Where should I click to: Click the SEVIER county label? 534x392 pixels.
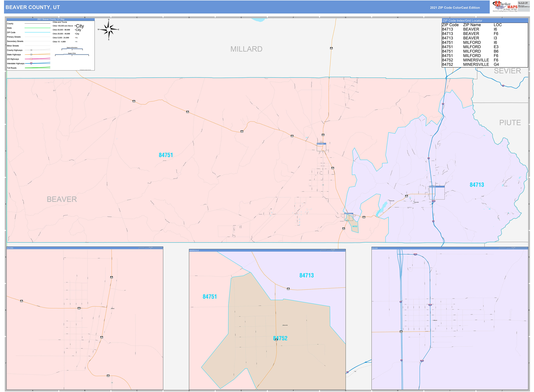[507, 71]
